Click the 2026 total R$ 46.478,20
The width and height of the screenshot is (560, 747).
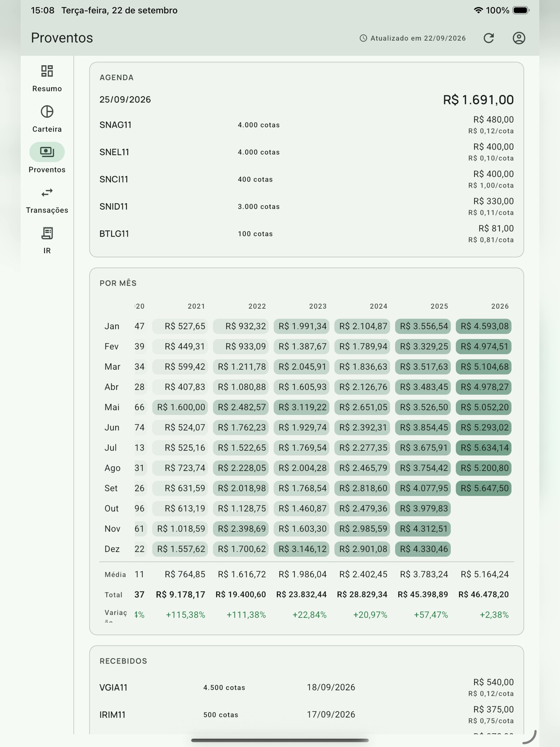pos(484,595)
